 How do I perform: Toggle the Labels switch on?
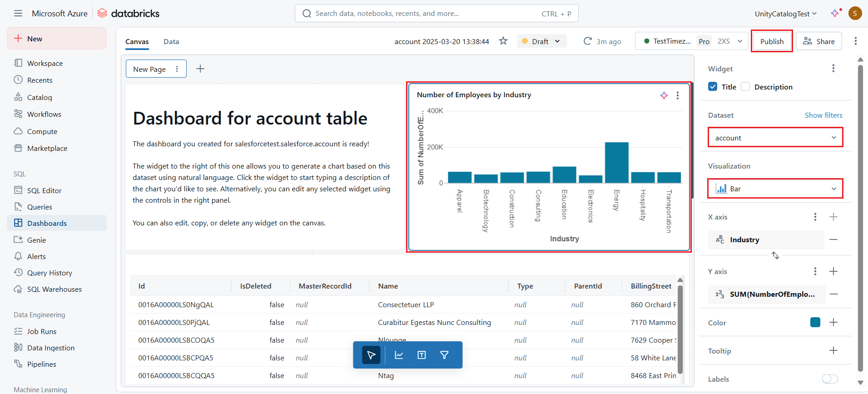click(830, 379)
